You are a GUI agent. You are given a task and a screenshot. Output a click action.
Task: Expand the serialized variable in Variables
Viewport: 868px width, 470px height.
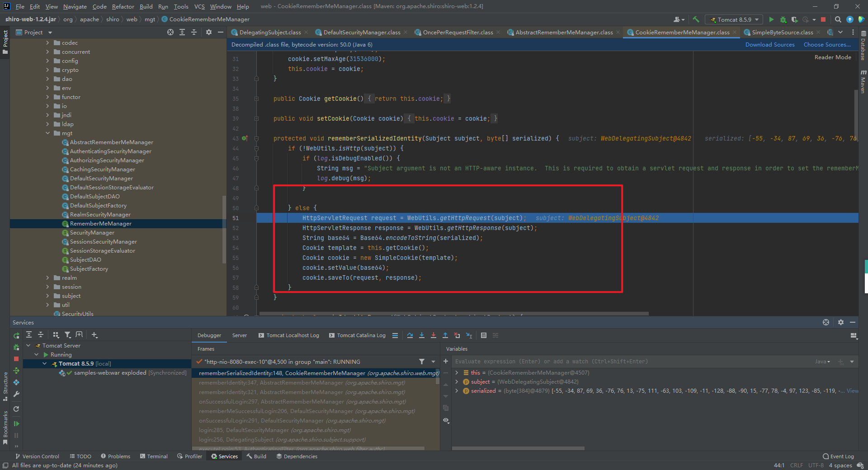[x=457, y=391]
